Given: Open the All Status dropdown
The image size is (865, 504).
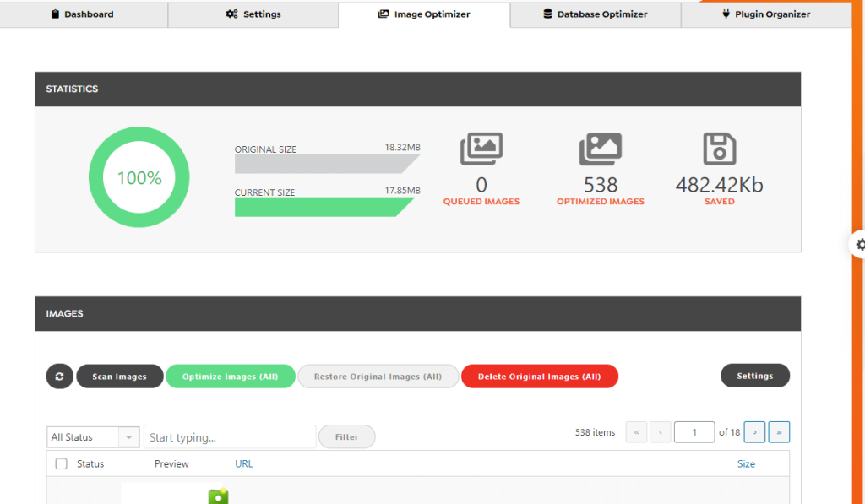Looking at the screenshot, I should pos(93,437).
